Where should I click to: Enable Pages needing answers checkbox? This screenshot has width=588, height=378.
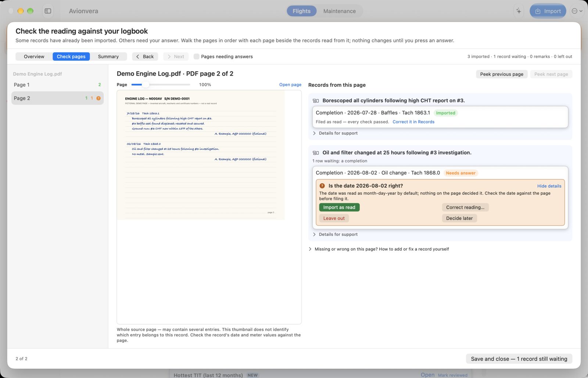pos(197,57)
